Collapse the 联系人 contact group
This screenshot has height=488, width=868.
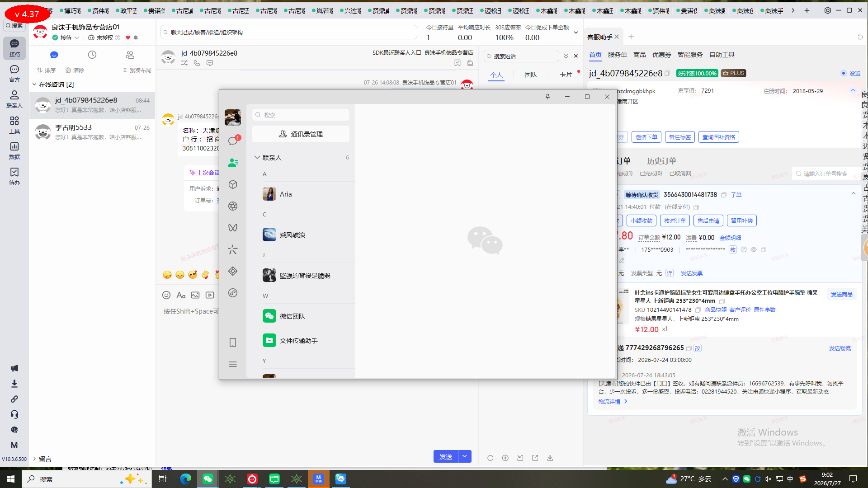tap(257, 157)
